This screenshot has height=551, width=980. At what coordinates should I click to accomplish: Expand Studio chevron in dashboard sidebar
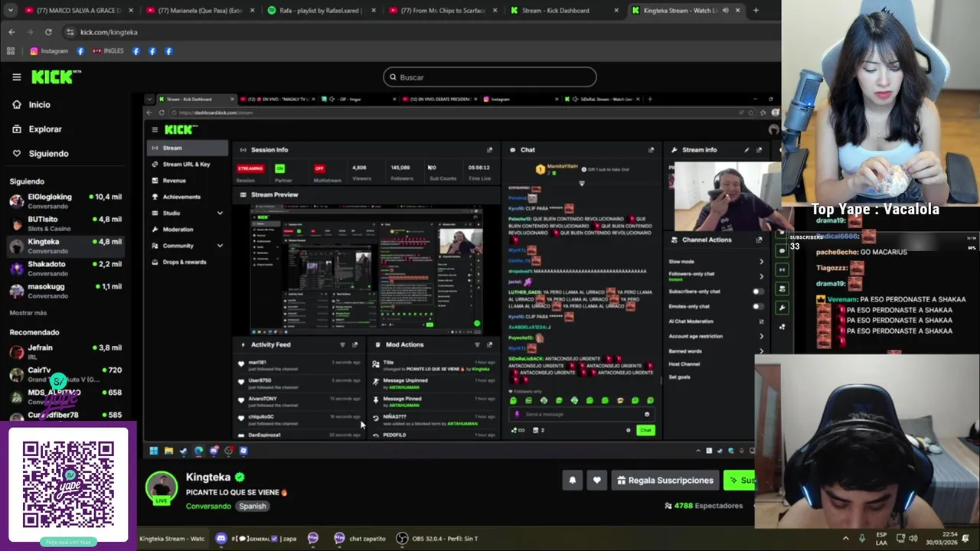(x=220, y=214)
